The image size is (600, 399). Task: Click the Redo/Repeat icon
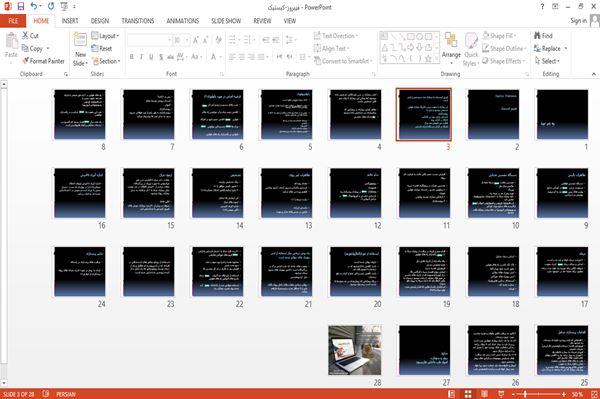pos(51,7)
